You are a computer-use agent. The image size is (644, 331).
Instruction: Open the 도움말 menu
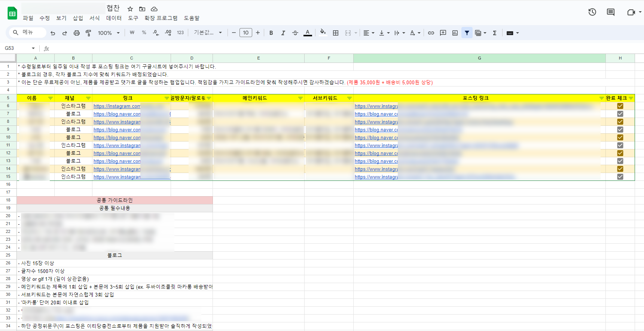tap(192, 18)
